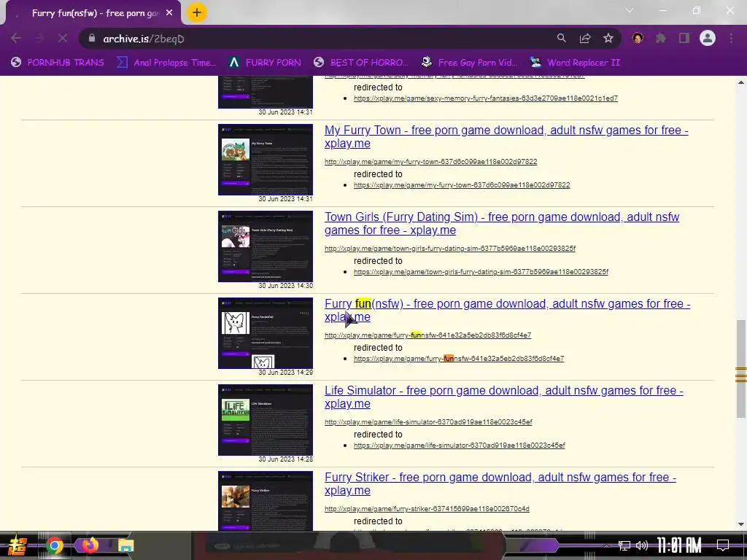Open the FURRY PORN bookmark
747x560 pixels.
tap(264, 63)
